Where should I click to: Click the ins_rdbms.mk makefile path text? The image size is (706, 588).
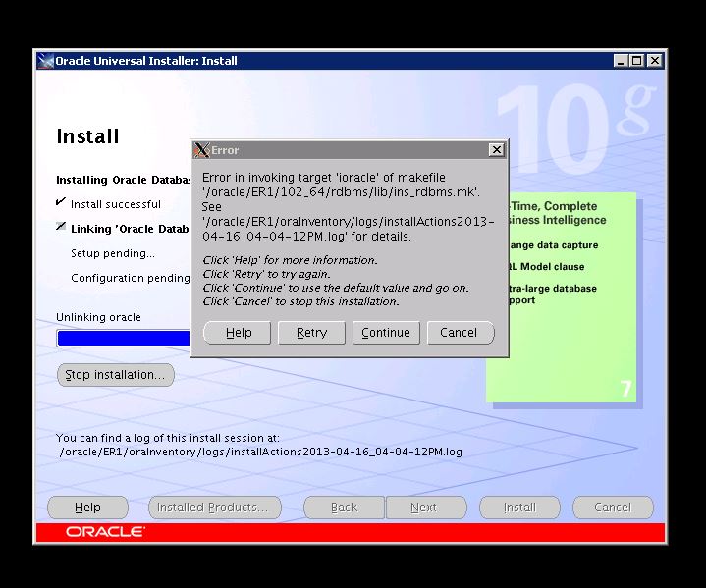click(x=341, y=192)
